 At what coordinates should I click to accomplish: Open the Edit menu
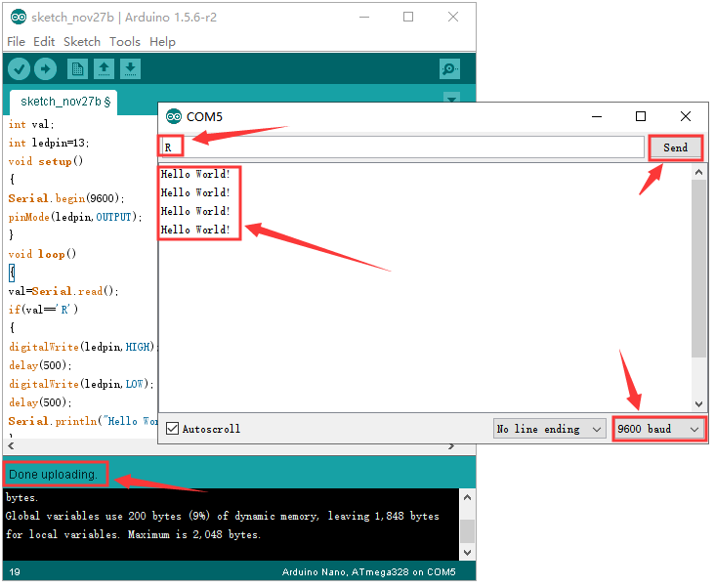[44, 42]
